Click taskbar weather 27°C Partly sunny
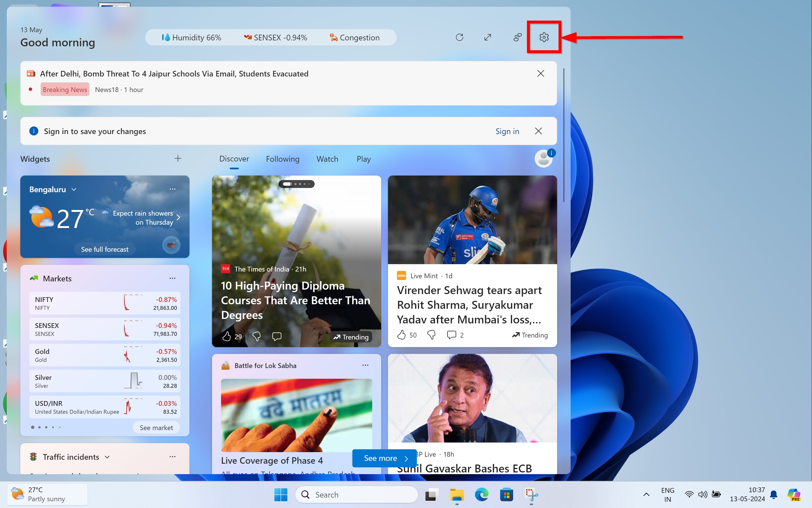The width and height of the screenshot is (812, 508). coord(47,494)
